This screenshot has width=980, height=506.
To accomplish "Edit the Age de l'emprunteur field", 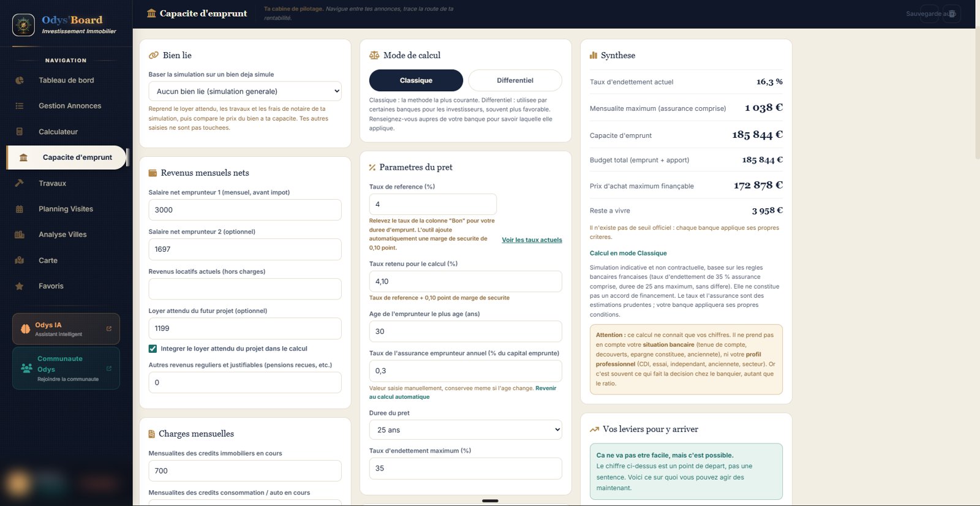I will 466,331.
